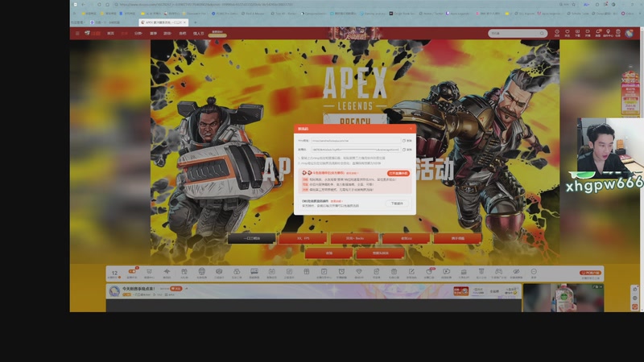Screen dimensions: 644x362
Task: Open the 情人节 nav item
Action: coord(198,33)
